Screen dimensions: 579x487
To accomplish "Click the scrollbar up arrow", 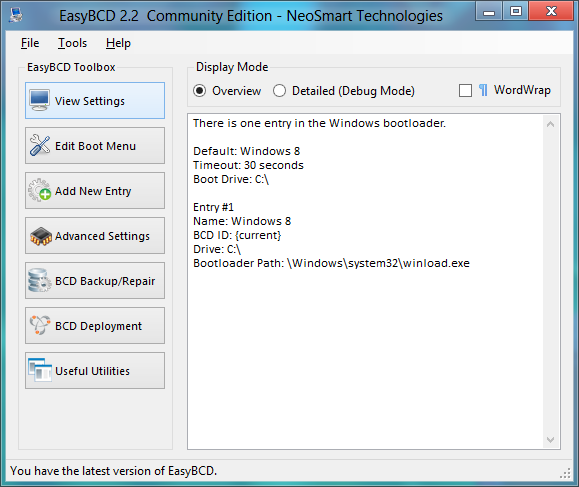I will tap(550, 124).
